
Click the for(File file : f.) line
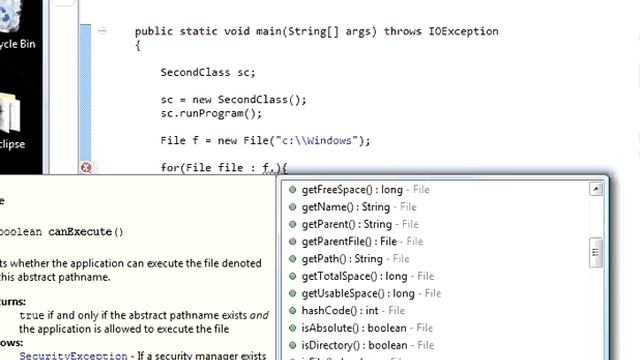pyautogui.click(x=224, y=168)
